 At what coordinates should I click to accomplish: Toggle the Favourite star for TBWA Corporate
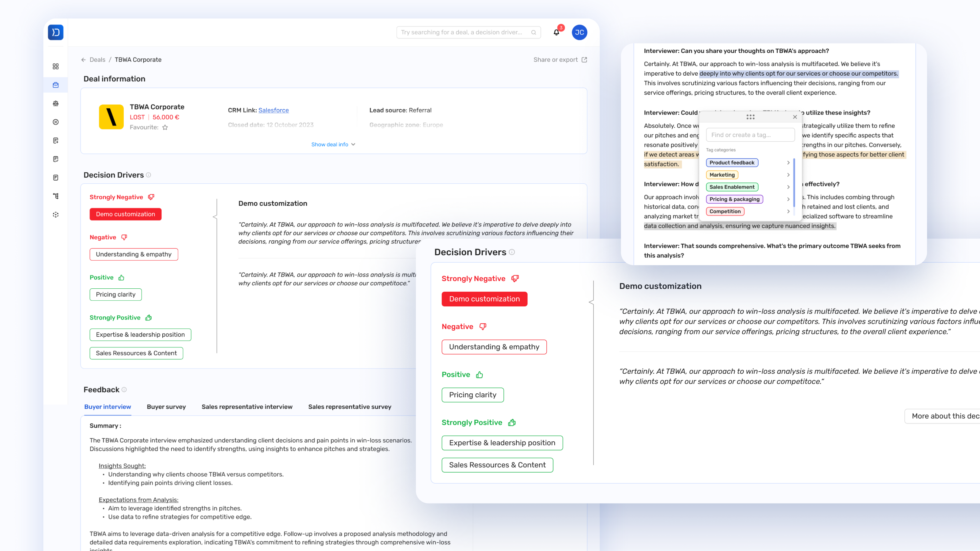pyautogui.click(x=165, y=127)
